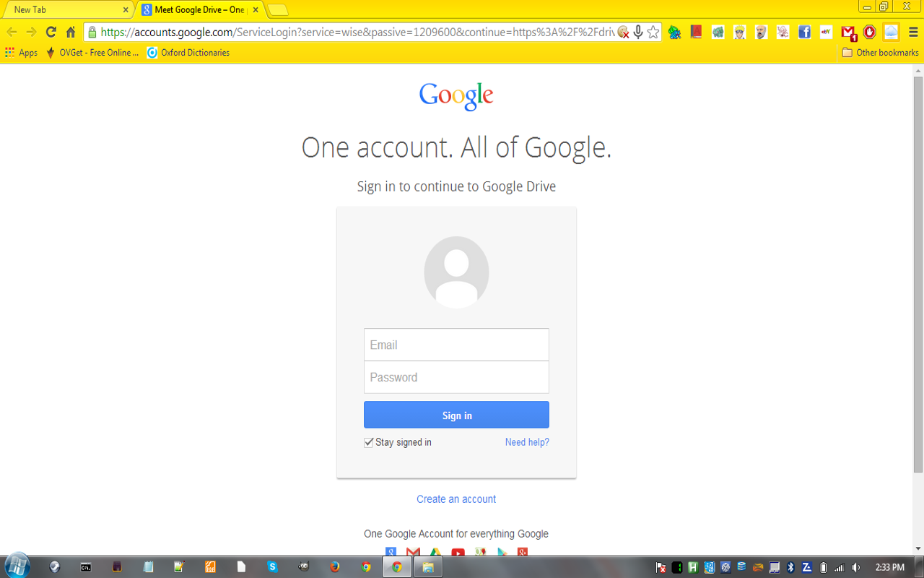
Task: Open Skype from the taskbar
Action: tap(272, 567)
